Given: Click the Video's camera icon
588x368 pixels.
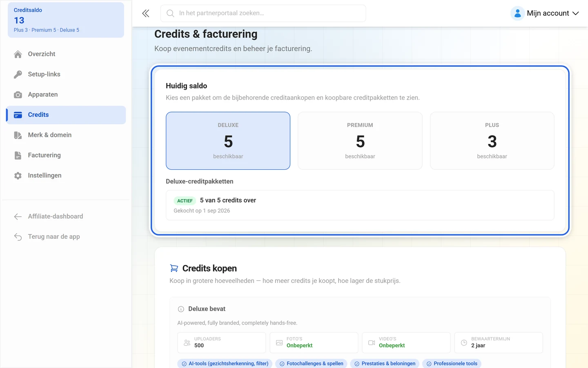Looking at the screenshot, I should pos(372,343).
